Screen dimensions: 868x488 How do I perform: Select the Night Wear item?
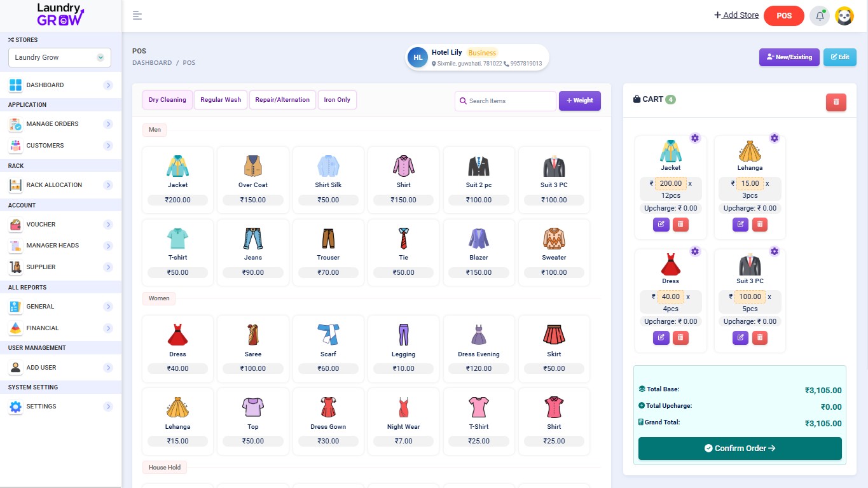(x=403, y=421)
